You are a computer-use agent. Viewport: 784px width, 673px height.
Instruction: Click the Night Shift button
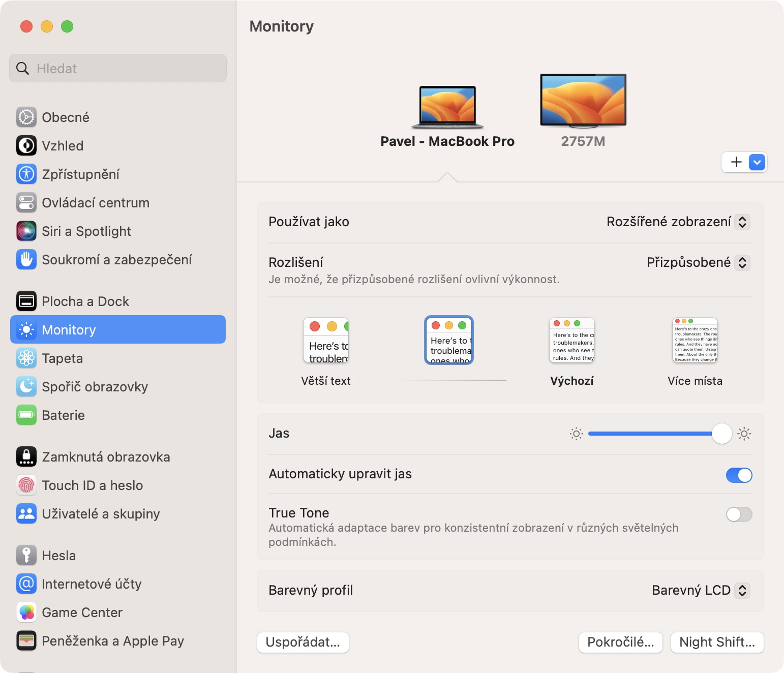pyautogui.click(x=717, y=643)
